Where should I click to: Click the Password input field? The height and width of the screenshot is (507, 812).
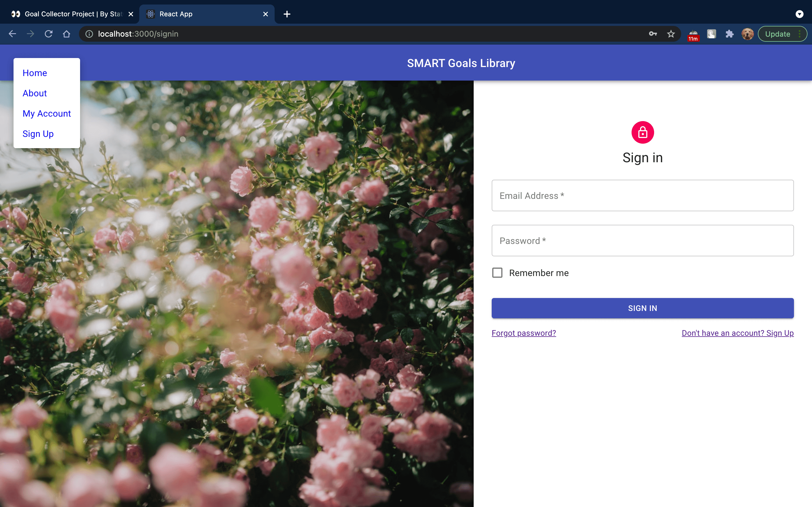coord(642,240)
